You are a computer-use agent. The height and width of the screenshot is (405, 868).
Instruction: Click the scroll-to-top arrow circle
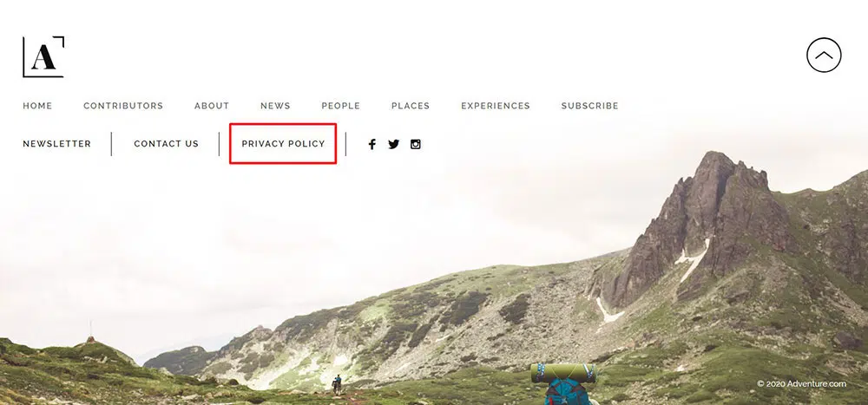point(824,55)
